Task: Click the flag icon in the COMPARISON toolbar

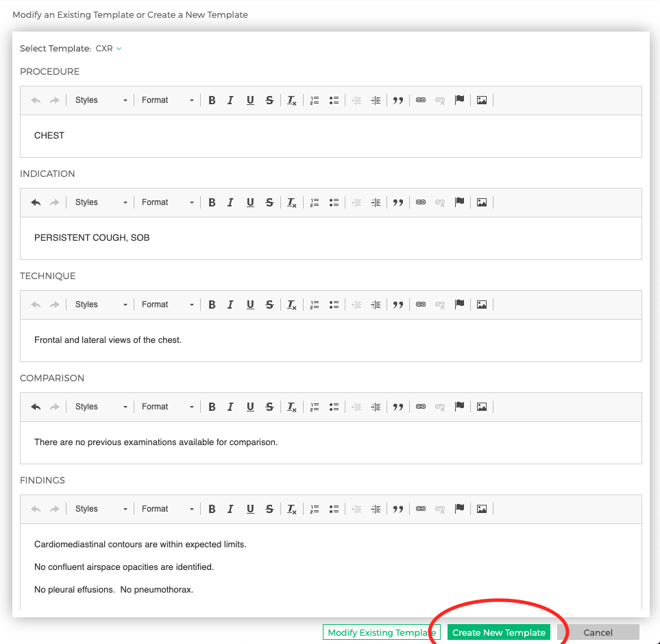Action: click(x=460, y=406)
